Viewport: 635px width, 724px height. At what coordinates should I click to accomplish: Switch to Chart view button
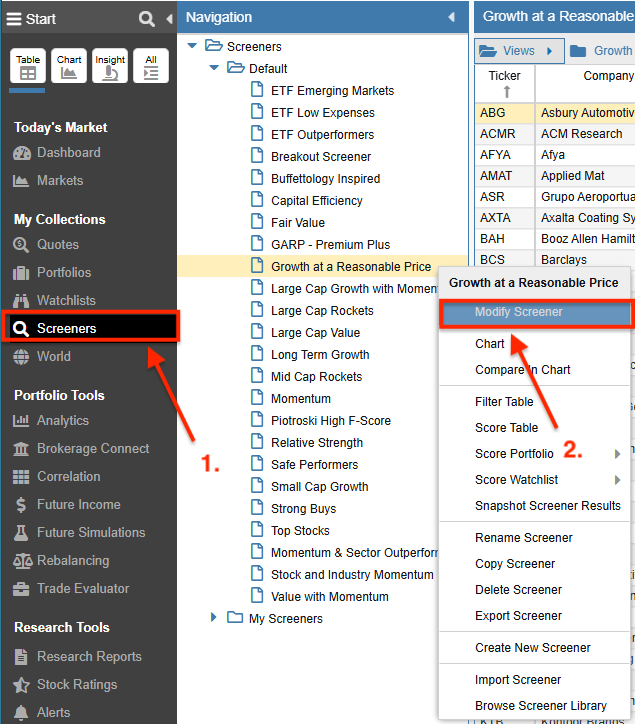[69, 66]
